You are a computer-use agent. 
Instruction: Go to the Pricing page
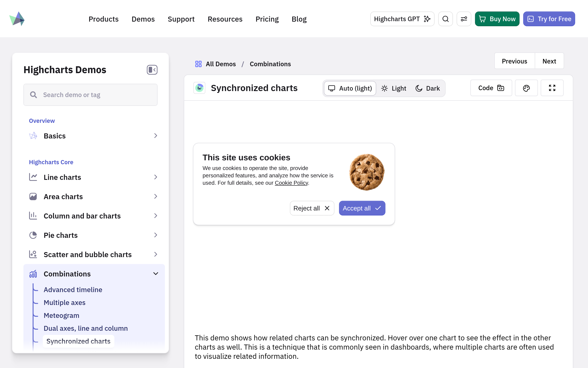coord(267,19)
